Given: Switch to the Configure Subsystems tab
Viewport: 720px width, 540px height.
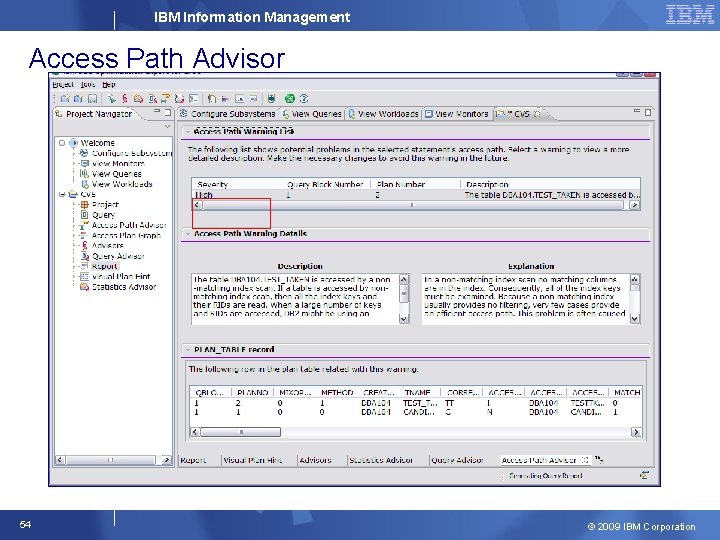Looking at the screenshot, I should point(228,113).
